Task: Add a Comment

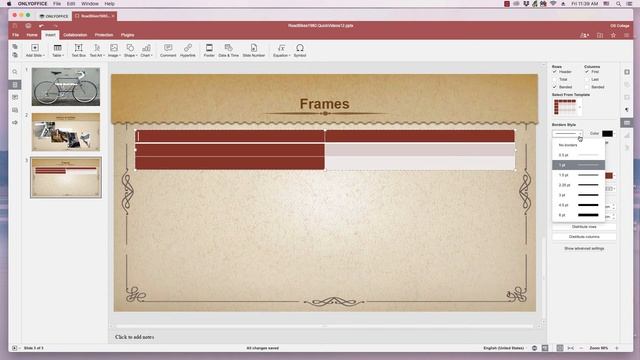Action: pyautogui.click(x=168, y=50)
